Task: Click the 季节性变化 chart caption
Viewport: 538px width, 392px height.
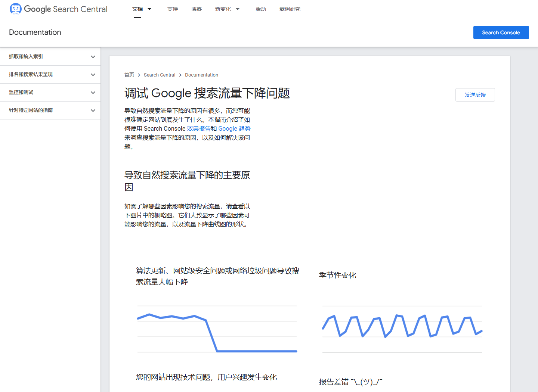Action: [337, 275]
